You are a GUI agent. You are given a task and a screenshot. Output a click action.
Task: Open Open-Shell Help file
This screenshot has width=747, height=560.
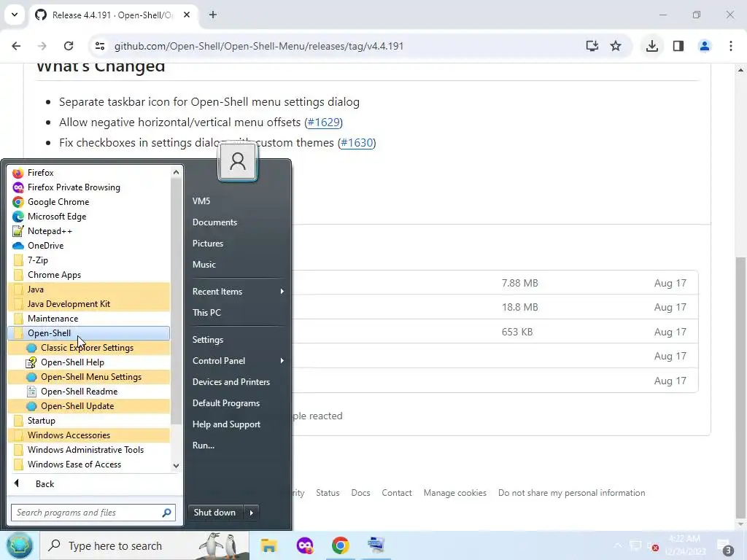click(x=88, y=362)
